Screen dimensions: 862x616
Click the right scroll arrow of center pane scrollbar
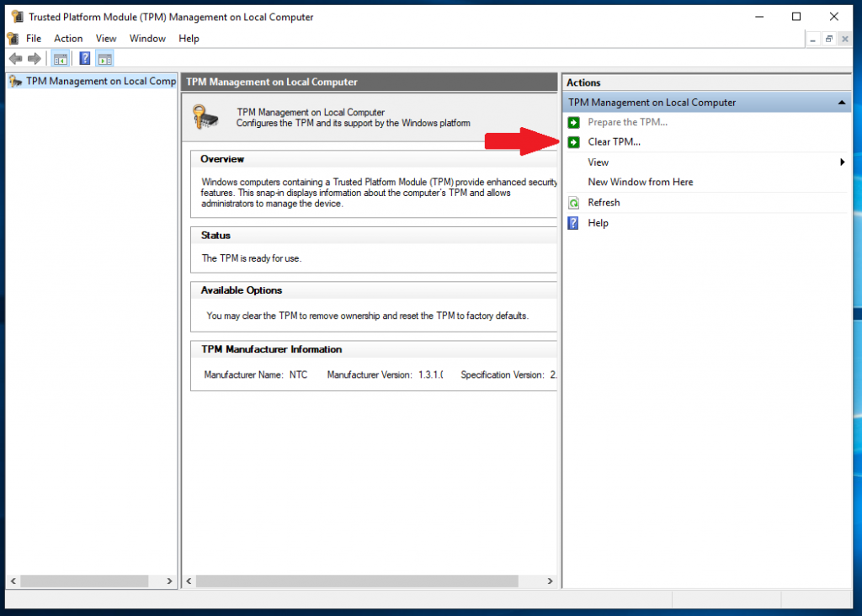550,581
